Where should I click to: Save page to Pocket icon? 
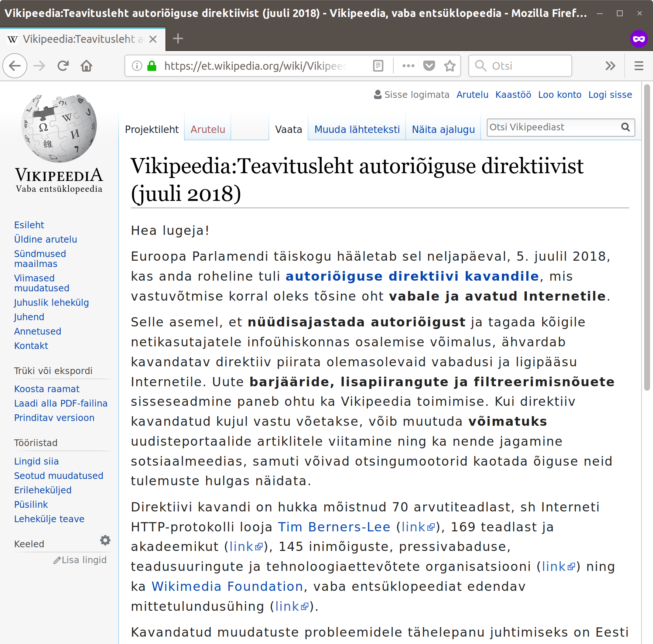click(x=429, y=66)
